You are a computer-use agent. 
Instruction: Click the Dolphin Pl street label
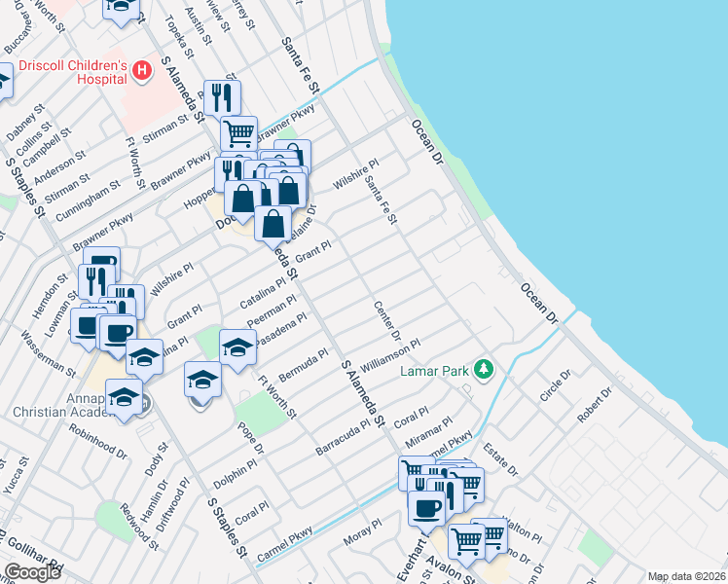pyautogui.click(x=235, y=474)
